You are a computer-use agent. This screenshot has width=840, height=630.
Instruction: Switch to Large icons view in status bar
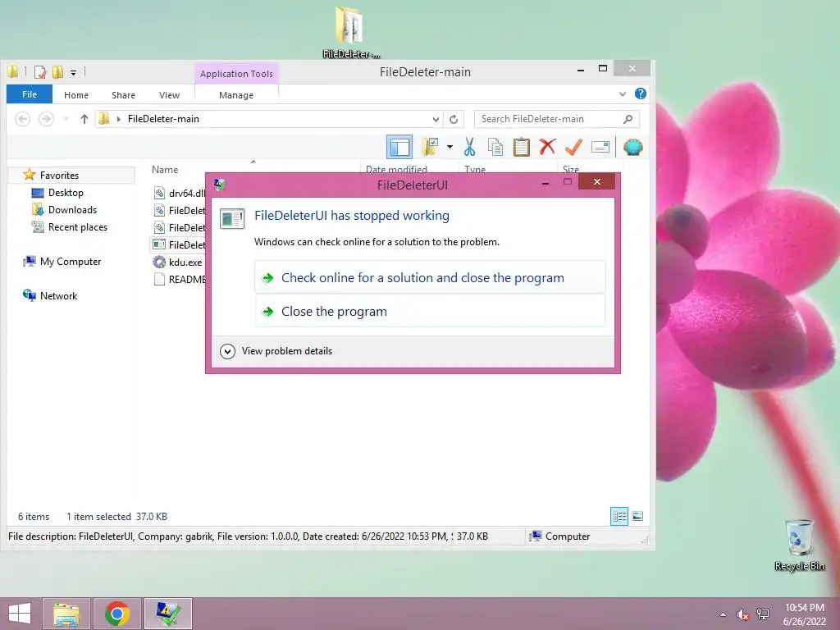(x=637, y=517)
